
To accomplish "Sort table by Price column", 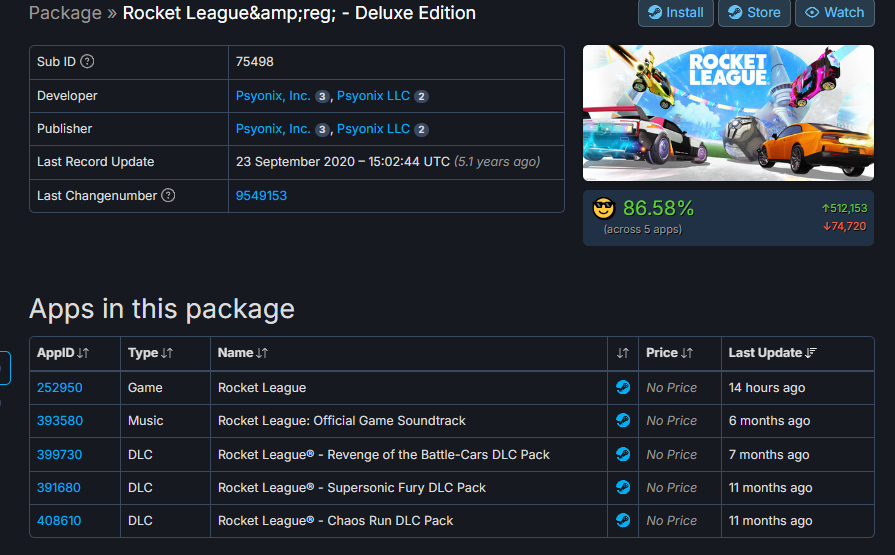I will pos(669,353).
